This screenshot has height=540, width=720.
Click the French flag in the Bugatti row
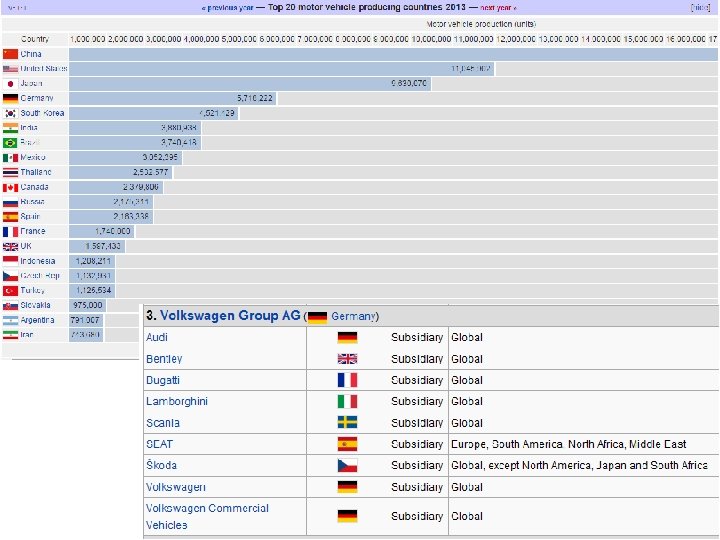click(347, 380)
